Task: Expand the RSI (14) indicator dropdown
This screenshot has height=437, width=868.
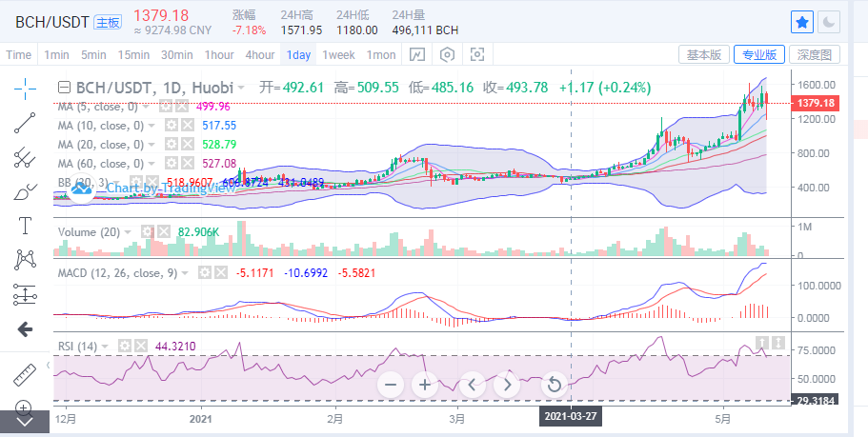Action: [x=104, y=346]
